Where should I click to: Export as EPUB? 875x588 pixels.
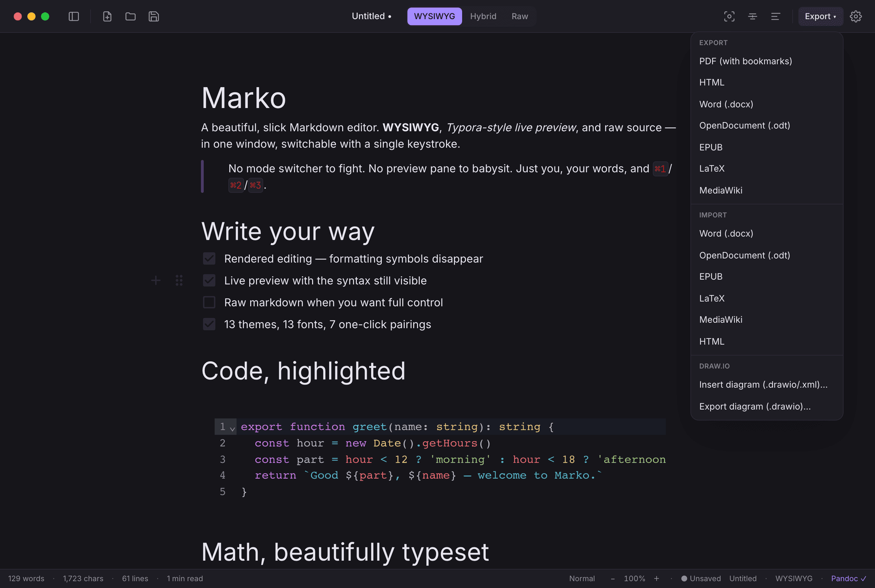tap(767, 147)
